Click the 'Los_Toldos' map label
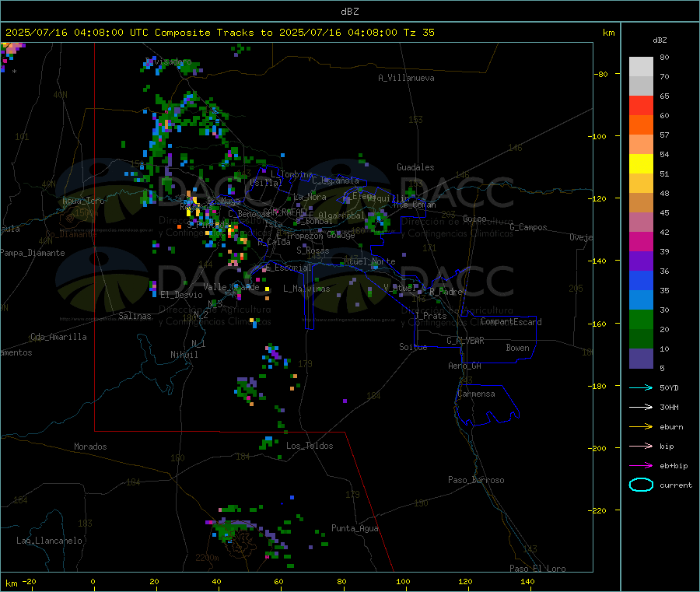Viewport: 700px width, 592px height. [x=310, y=446]
